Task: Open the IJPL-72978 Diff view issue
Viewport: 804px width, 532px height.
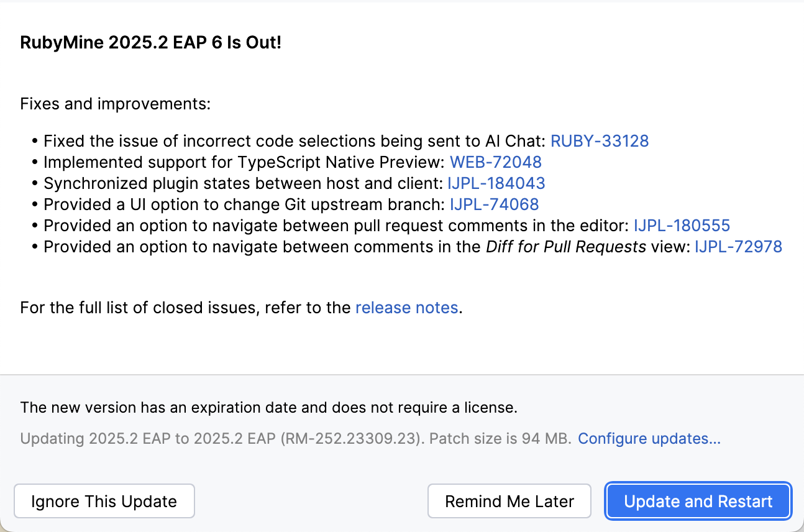Action: point(738,247)
